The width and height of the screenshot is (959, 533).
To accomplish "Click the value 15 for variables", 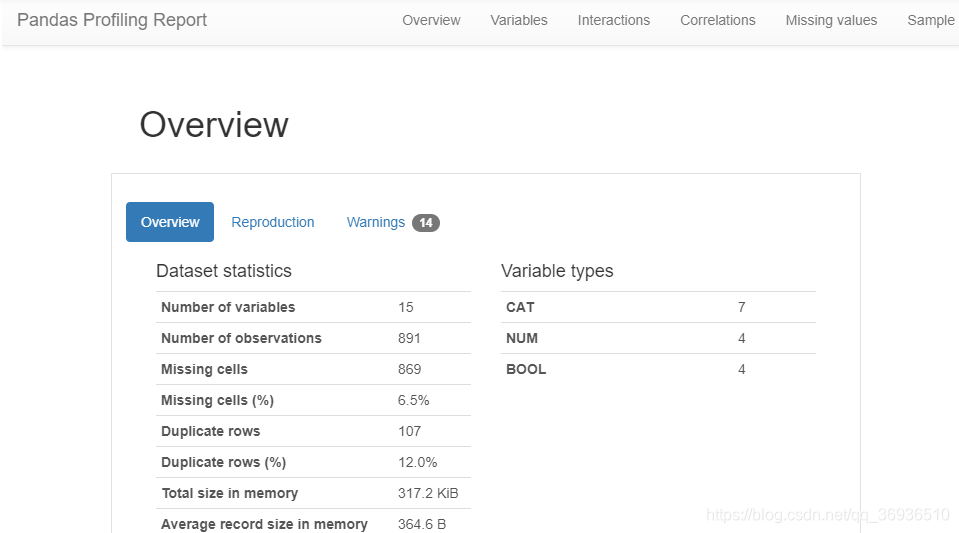I will 406,307.
